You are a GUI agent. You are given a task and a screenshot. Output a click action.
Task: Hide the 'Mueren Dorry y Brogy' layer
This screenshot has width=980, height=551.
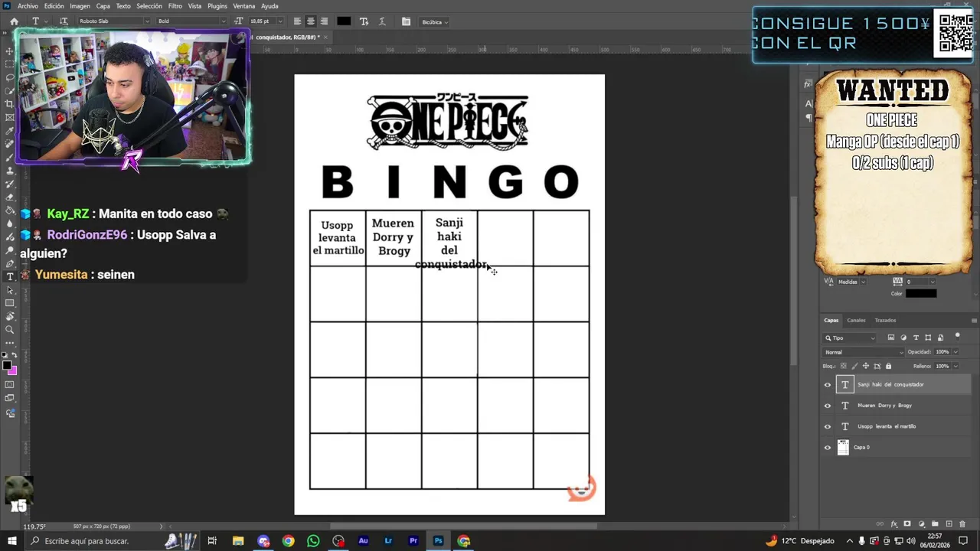tap(827, 406)
